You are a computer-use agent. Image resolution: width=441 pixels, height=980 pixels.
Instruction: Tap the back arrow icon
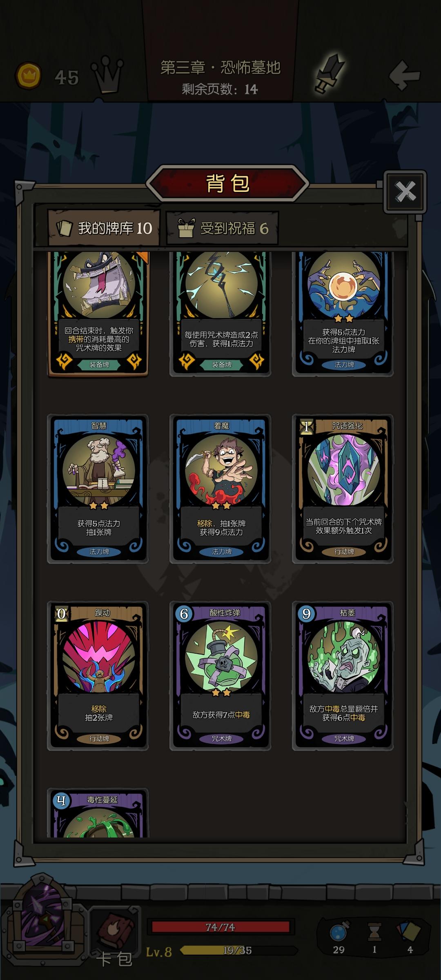coord(404,75)
